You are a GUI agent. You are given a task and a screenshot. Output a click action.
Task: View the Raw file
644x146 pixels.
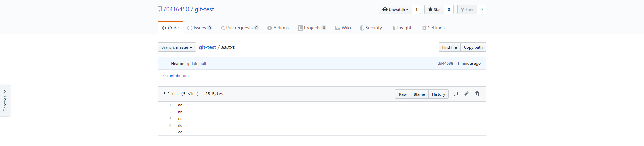point(402,94)
